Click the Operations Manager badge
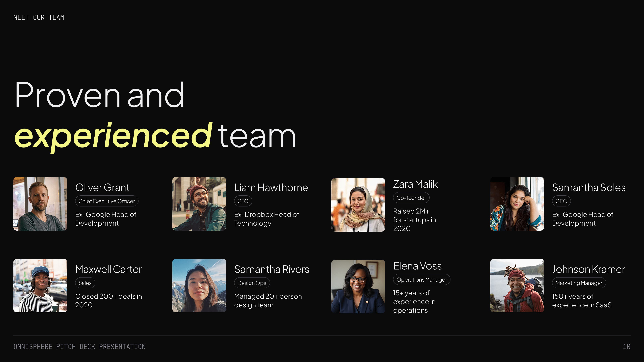This screenshot has height=362, width=644. (421, 280)
